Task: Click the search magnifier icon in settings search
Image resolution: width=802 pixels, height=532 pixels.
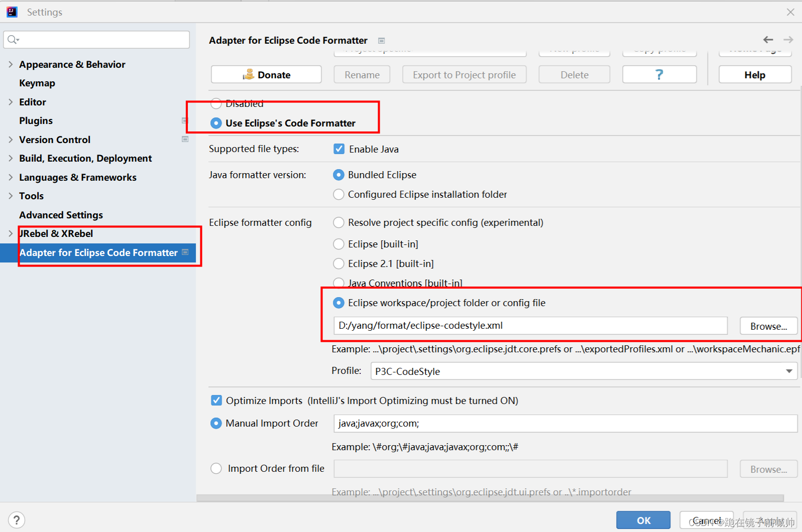Action: pos(13,40)
